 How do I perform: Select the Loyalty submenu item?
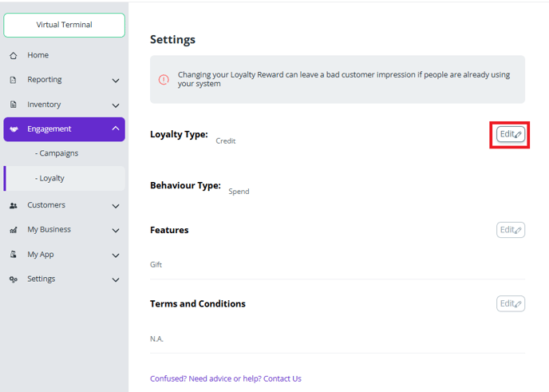click(52, 178)
